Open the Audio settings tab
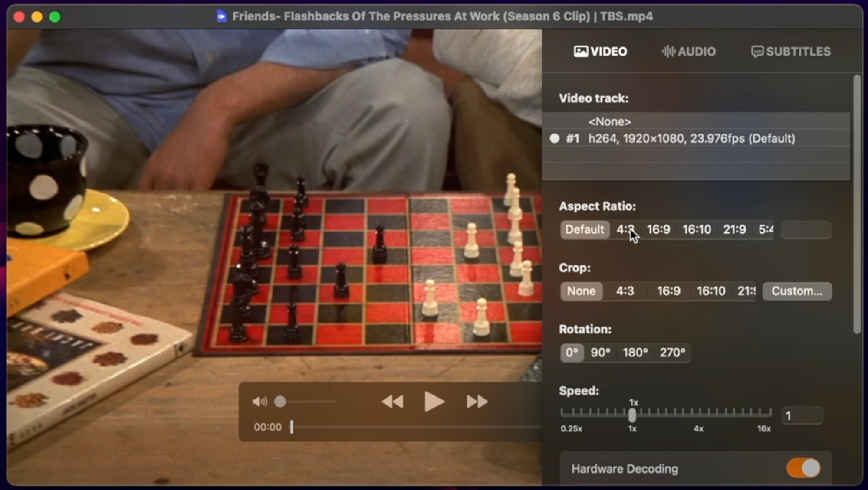 (689, 52)
